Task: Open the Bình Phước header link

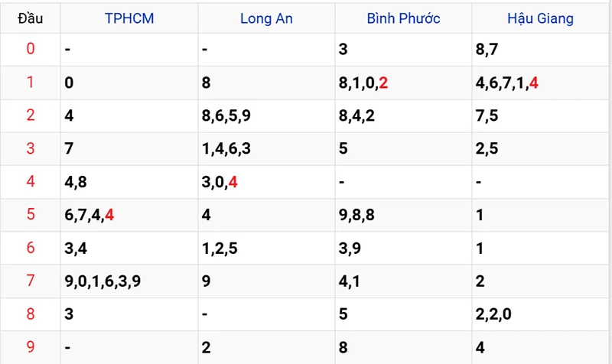Action: pyautogui.click(x=403, y=18)
